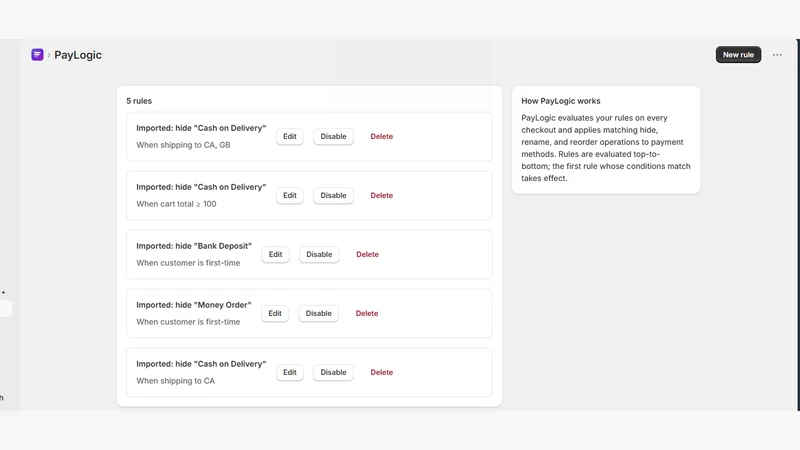Click 'When shipping to CA' condition text
The image size is (800, 450).
[x=176, y=381]
